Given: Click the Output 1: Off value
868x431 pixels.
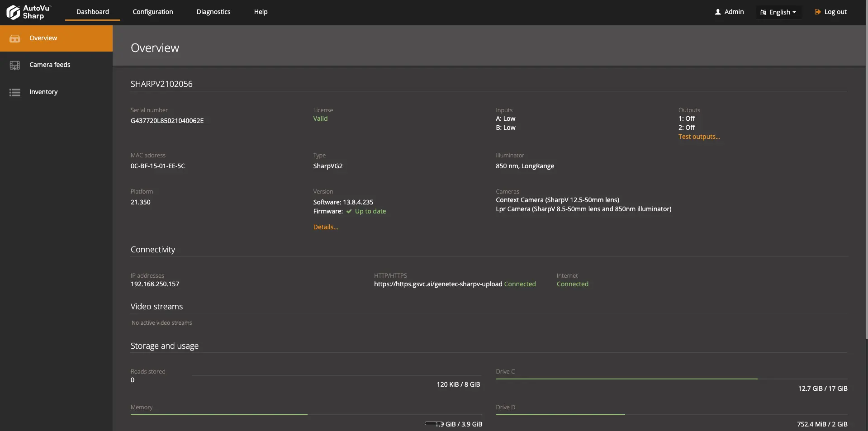Looking at the screenshot, I should coord(687,118).
